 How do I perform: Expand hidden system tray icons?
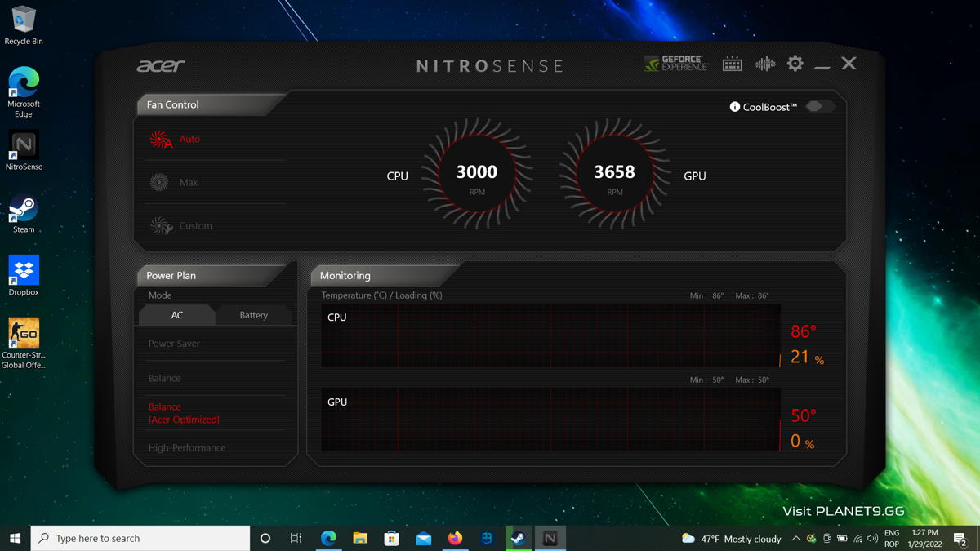click(795, 539)
